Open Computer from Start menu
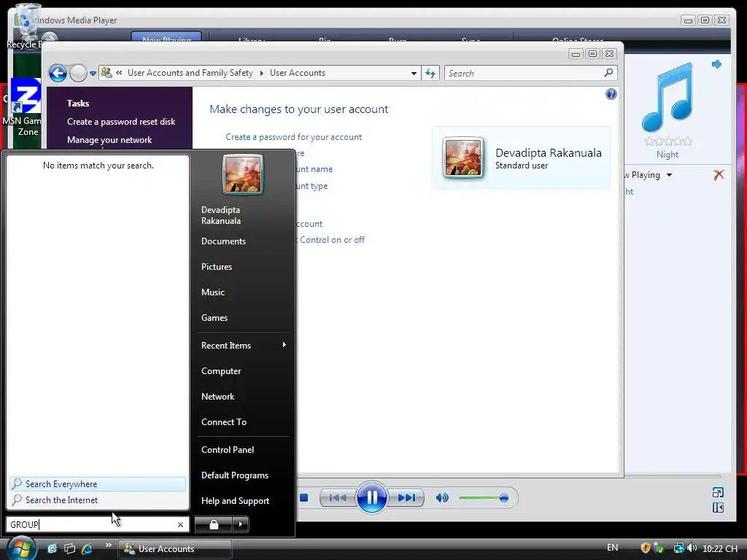The width and height of the screenshot is (747, 560). (221, 371)
